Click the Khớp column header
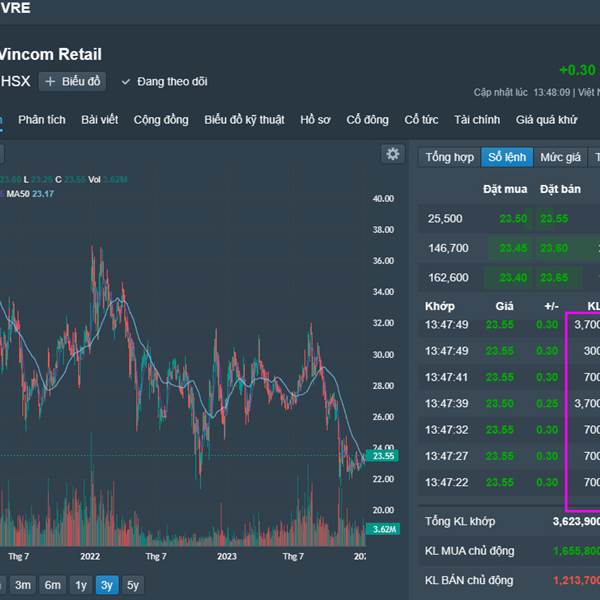This screenshot has height=600, width=600. tap(440, 306)
